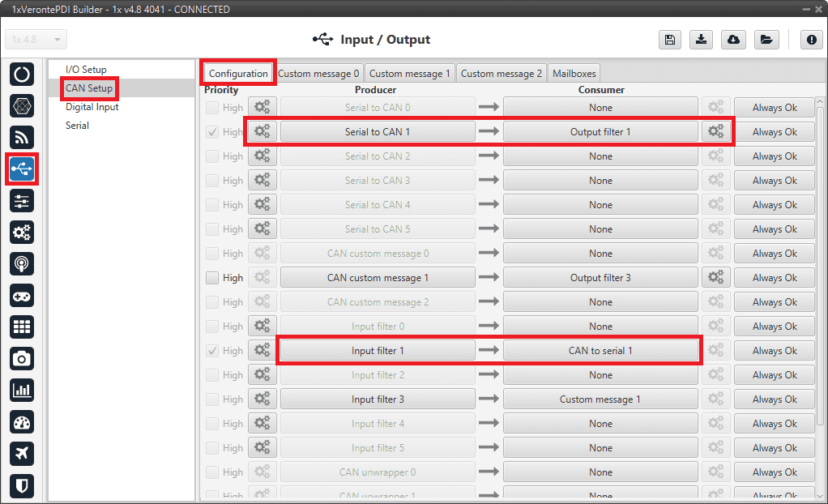
Task: Toggle High priority checkbox for Serial to CAN 1
Action: (212, 132)
